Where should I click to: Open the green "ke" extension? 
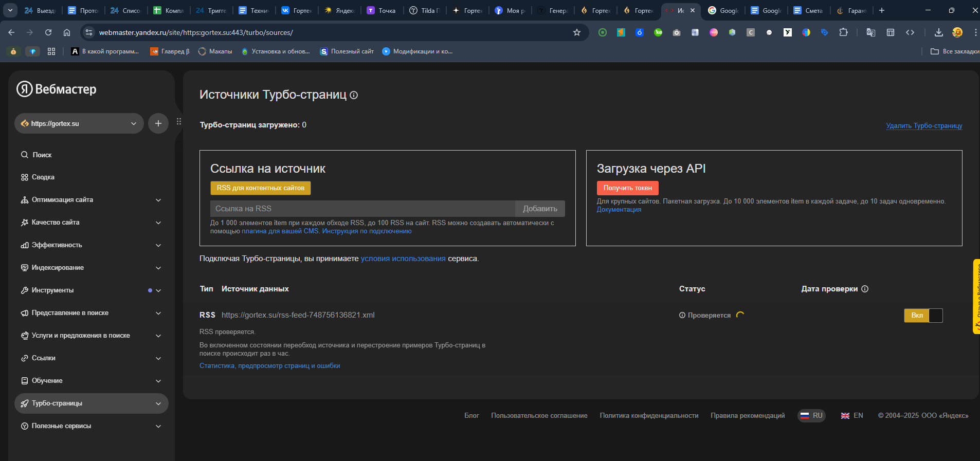coord(658,32)
